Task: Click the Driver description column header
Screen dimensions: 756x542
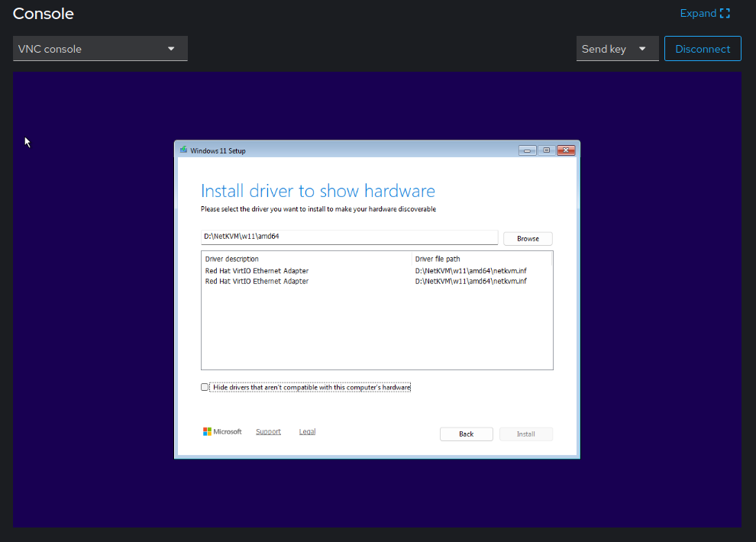Action: click(x=306, y=259)
